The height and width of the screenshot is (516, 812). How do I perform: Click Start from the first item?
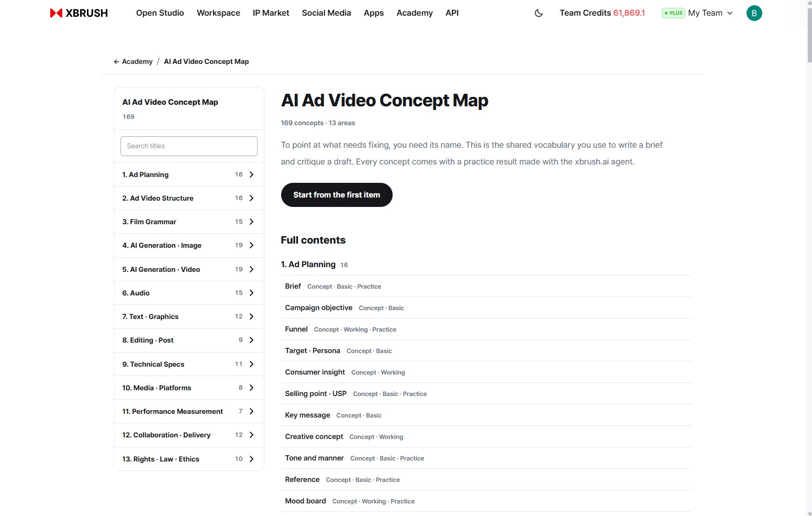[337, 195]
